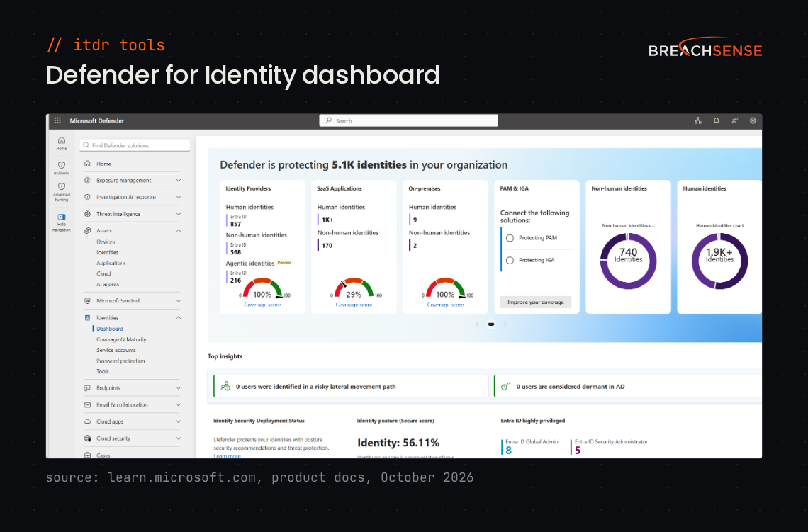The image size is (808, 532).
Task: Expand the Exposure management section
Action: tap(179, 180)
